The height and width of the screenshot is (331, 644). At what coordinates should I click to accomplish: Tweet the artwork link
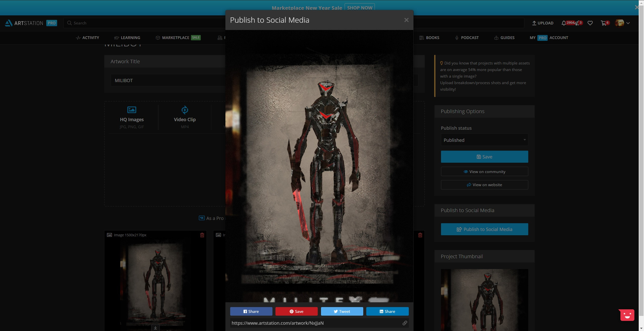[x=342, y=311]
